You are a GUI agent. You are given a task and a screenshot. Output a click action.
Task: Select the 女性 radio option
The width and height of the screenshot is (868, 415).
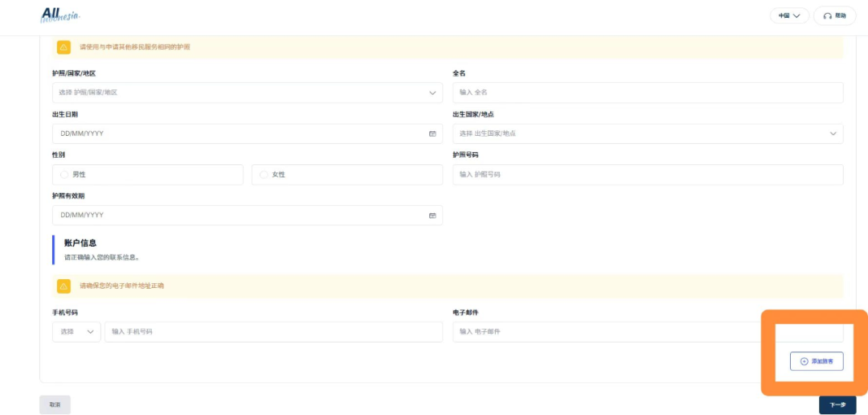click(264, 175)
